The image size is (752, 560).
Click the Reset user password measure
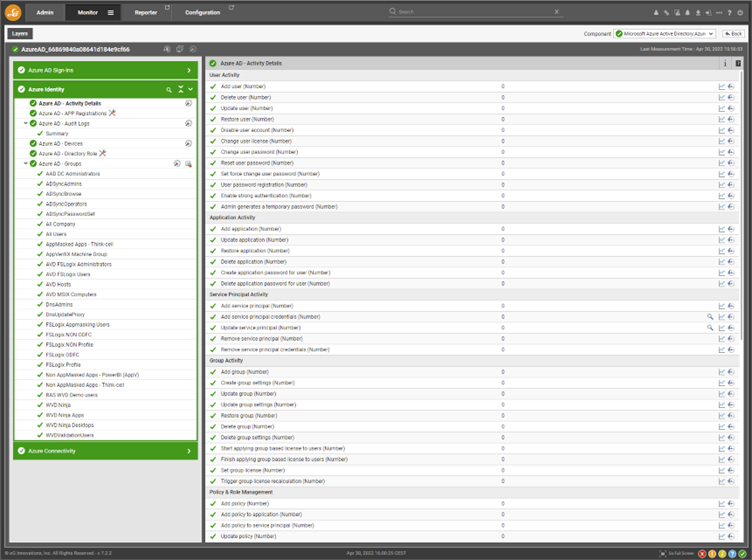click(x=257, y=163)
